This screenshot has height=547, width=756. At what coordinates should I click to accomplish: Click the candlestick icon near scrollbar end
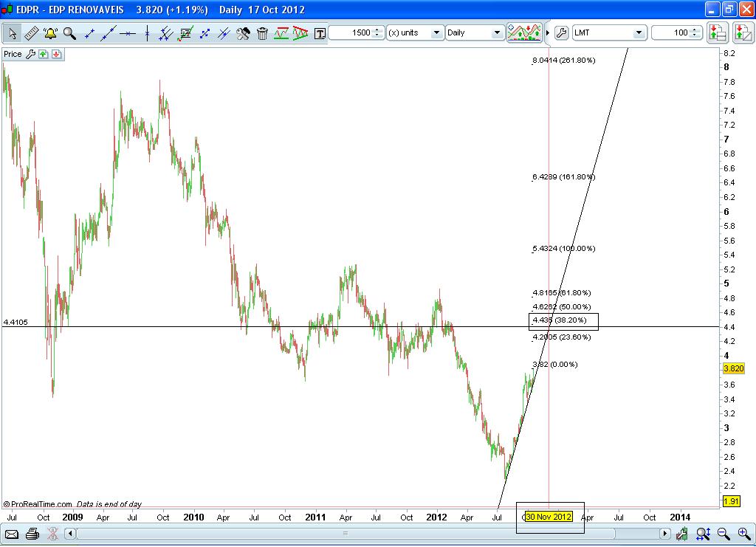pos(681,534)
